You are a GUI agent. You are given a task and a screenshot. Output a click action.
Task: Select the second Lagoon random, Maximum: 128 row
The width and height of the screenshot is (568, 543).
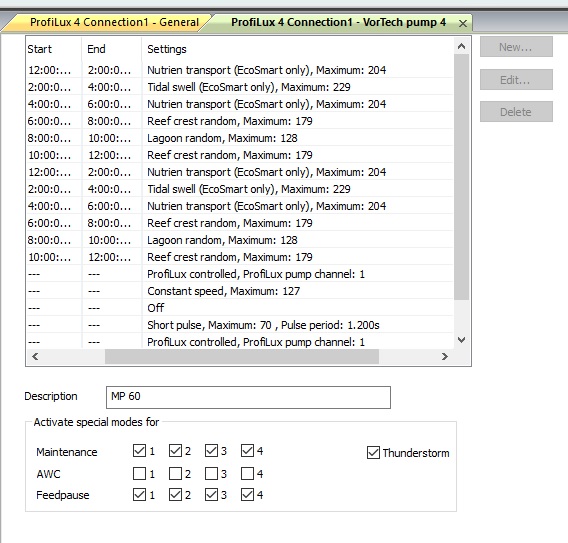tap(240, 240)
